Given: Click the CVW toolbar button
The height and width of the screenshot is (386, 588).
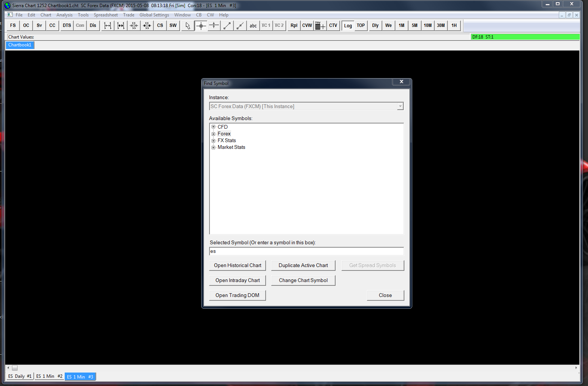Looking at the screenshot, I should [x=307, y=25].
